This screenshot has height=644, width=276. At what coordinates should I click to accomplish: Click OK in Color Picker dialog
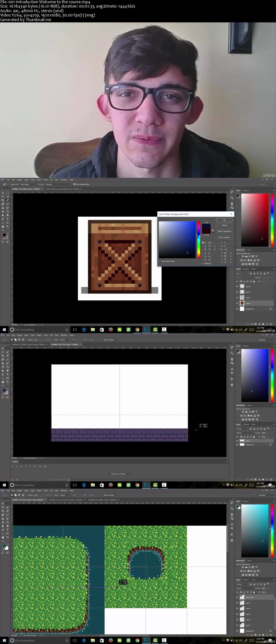coord(224,220)
